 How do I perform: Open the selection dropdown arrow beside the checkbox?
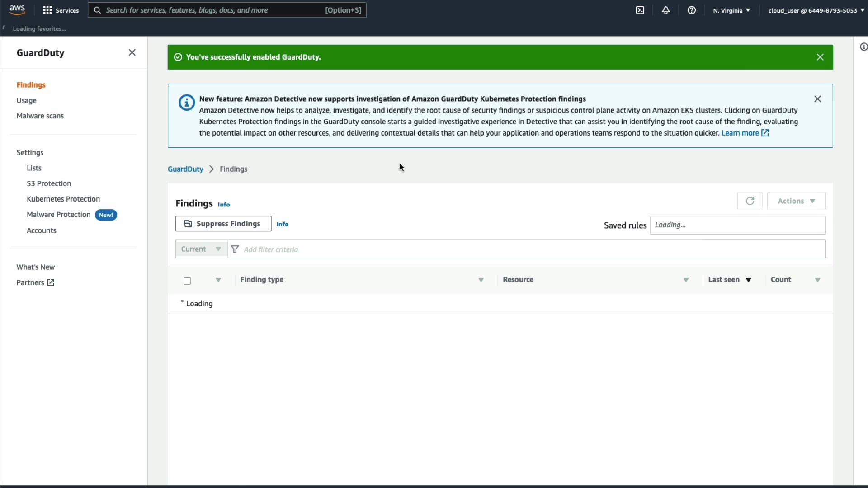tap(218, 280)
